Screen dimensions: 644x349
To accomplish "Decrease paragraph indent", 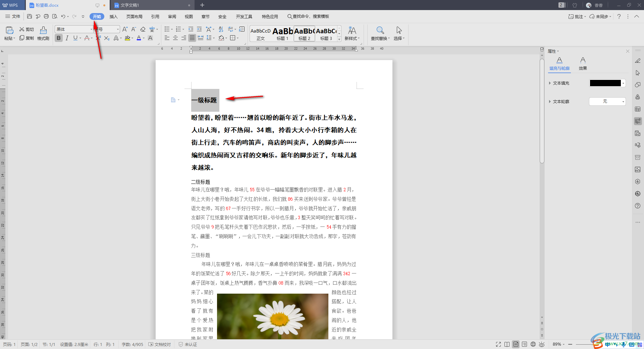I will (191, 30).
